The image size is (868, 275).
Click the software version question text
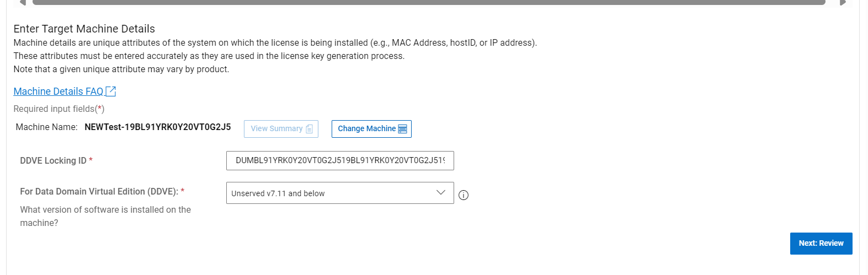coord(105,216)
